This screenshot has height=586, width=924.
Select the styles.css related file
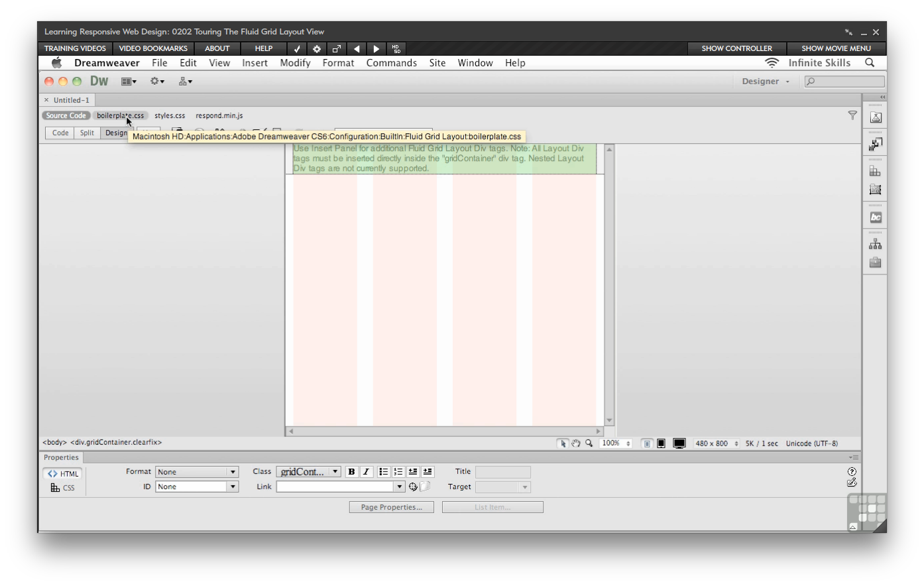pos(170,115)
